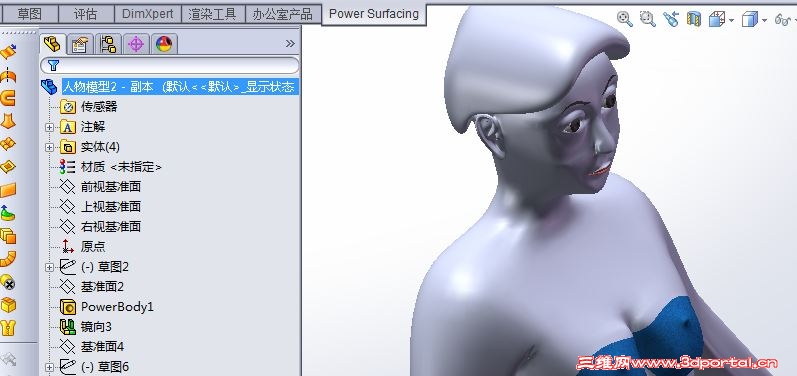
Task: Open the PropertyManager tab
Action: [x=80, y=44]
